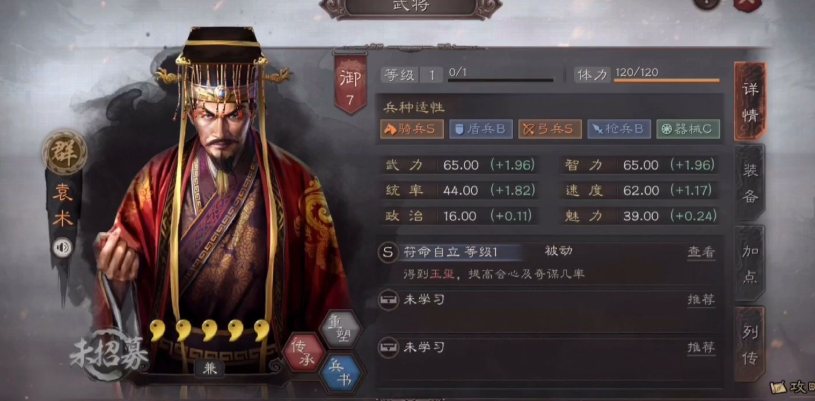Select the 器械C troop type
The height and width of the screenshot is (401, 815).
[x=688, y=129]
